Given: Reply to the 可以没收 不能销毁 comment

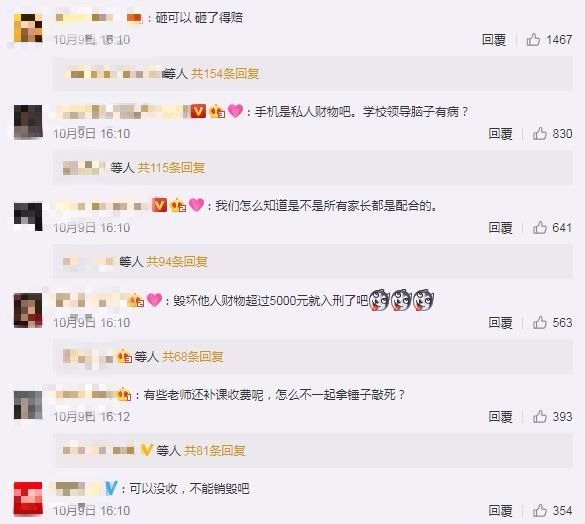Looking at the screenshot, I should coord(500,510).
